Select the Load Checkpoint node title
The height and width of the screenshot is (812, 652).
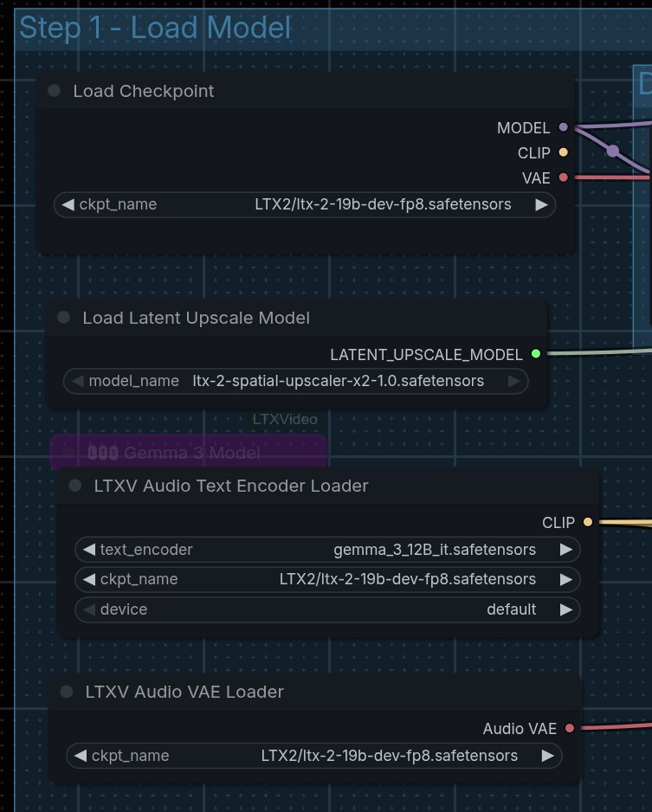point(144,91)
